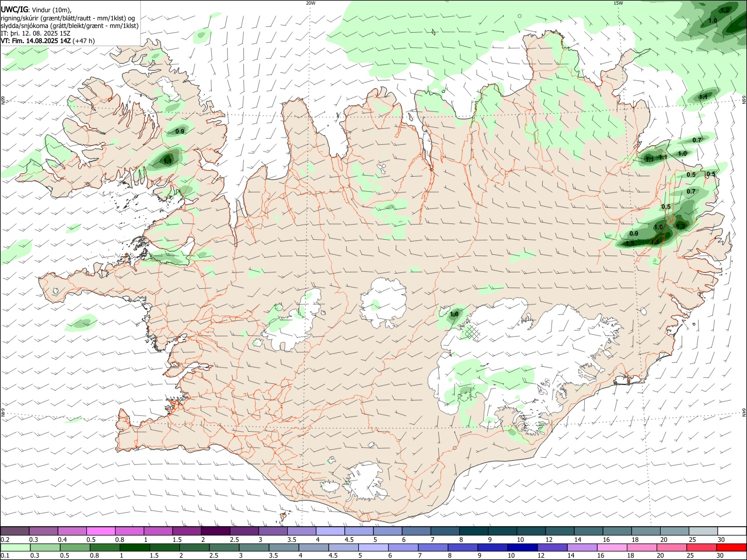This screenshot has width=747, height=560.
Task: Select dark teal top swatch between 8 and 9
Action: point(473,531)
